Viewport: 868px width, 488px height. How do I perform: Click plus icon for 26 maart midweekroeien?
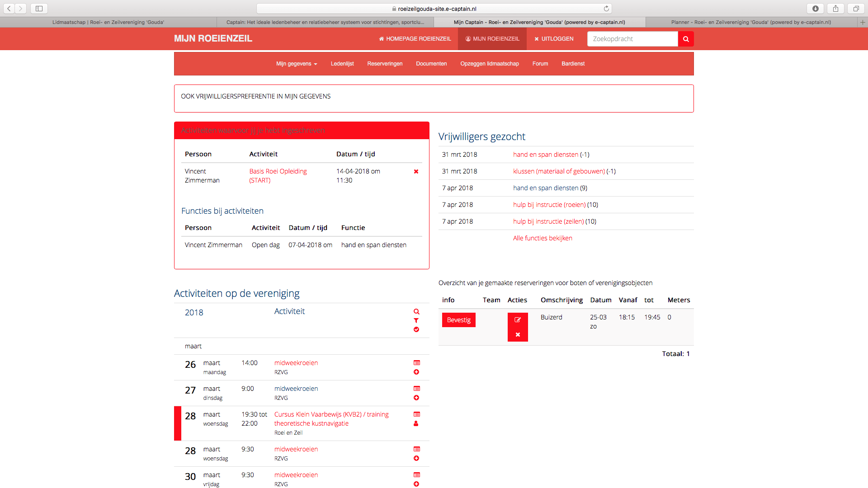(x=416, y=372)
